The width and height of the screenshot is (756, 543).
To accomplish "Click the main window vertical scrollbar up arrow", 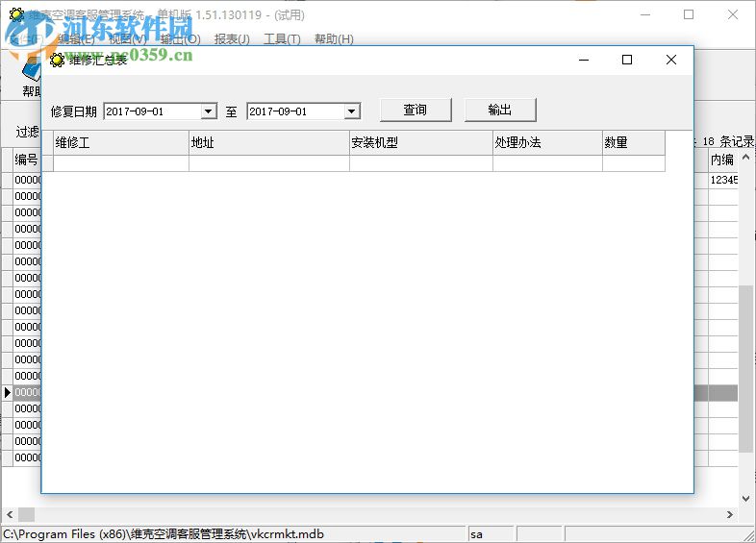I will (x=745, y=157).
